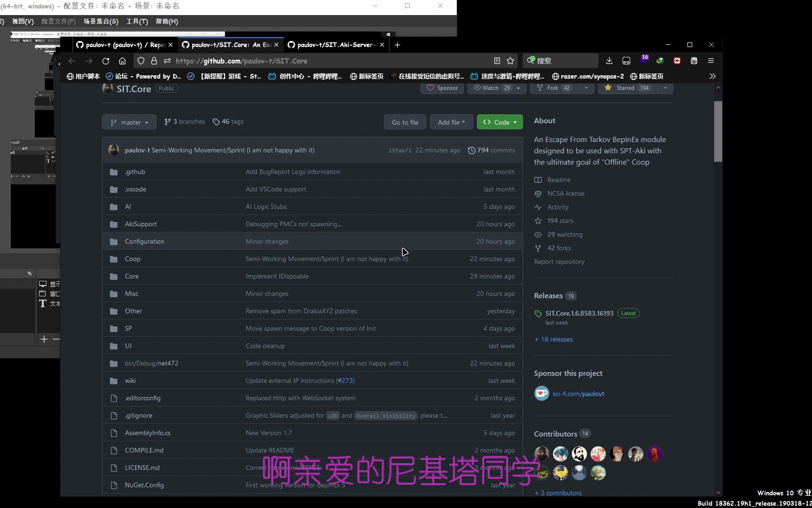Image resolution: width=812 pixels, height=508 pixels.
Task: Expand the green Code dropdown
Action: point(500,122)
